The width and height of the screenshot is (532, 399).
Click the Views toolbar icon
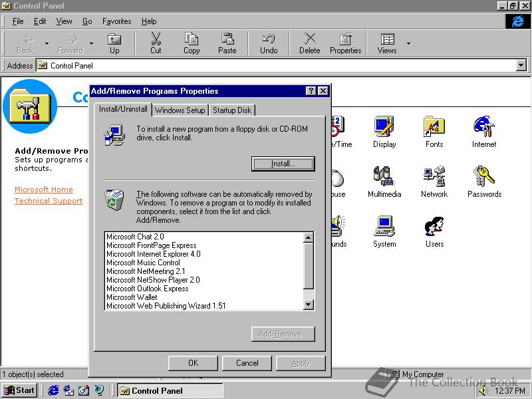(x=387, y=39)
